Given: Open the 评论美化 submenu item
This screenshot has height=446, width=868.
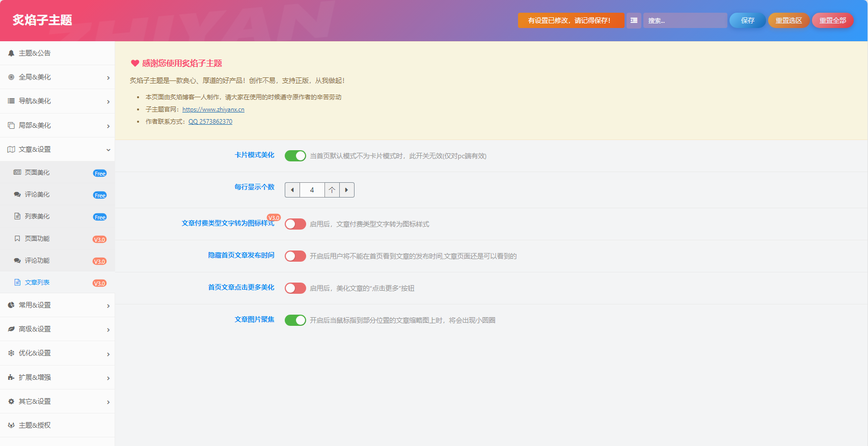Looking at the screenshot, I should coord(57,194).
